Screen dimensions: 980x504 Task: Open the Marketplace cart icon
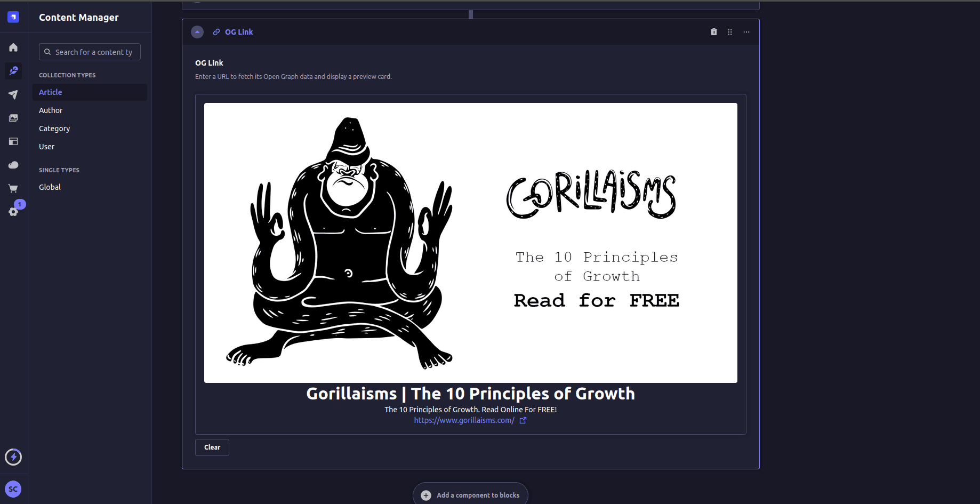tap(13, 188)
